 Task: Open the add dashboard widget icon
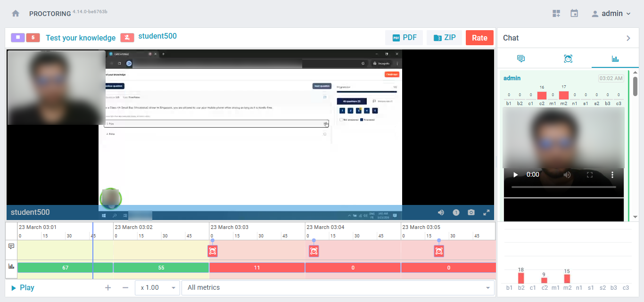556,14
